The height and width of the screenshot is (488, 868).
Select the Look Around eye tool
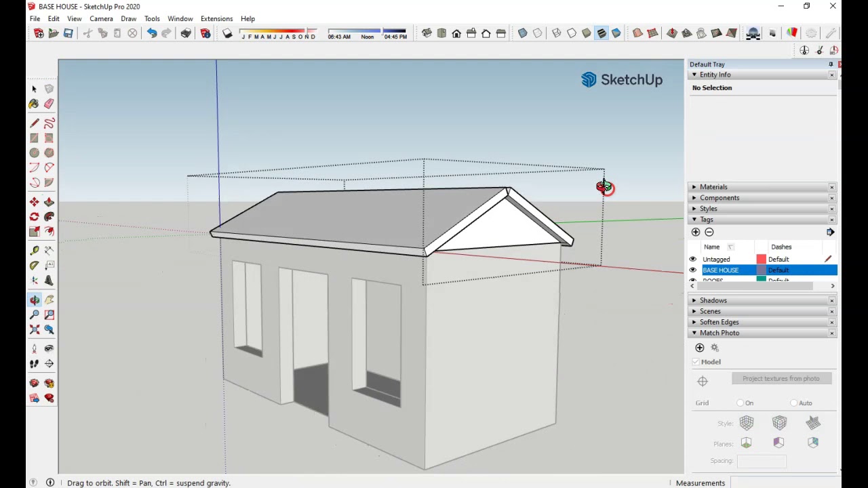(x=49, y=349)
